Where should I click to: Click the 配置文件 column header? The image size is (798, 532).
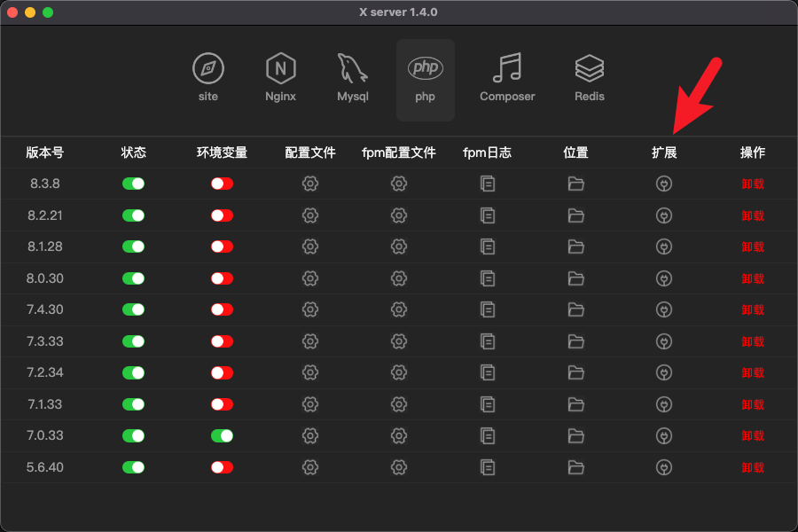310,153
